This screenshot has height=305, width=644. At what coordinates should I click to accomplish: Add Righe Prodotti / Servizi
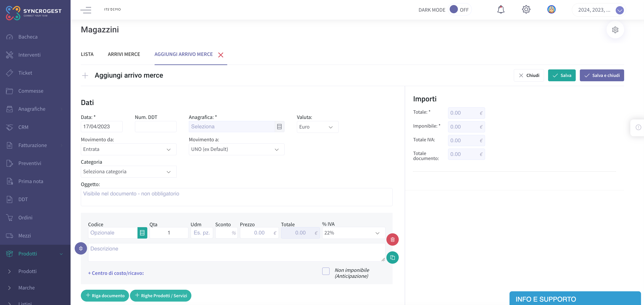[x=161, y=296]
